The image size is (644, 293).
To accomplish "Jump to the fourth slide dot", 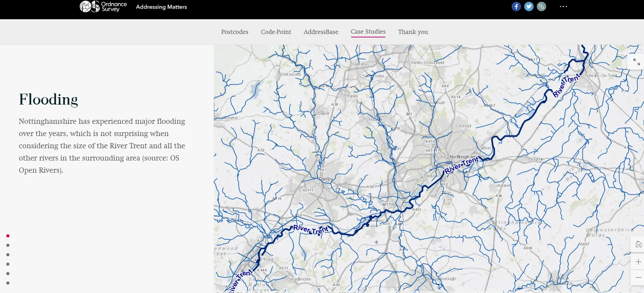I will pyautogui.click(x=8, y=264).
